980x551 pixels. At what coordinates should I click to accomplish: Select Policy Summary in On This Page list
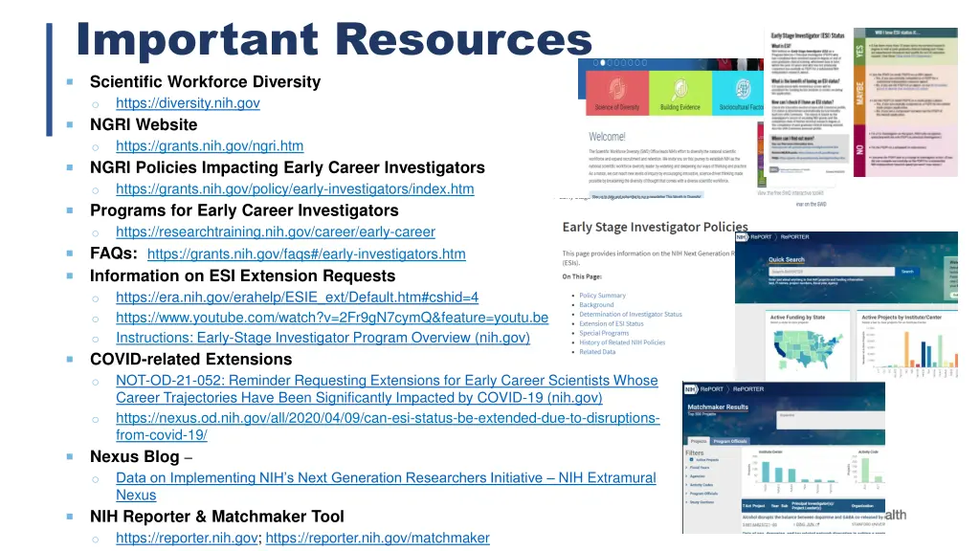[602, 296]
